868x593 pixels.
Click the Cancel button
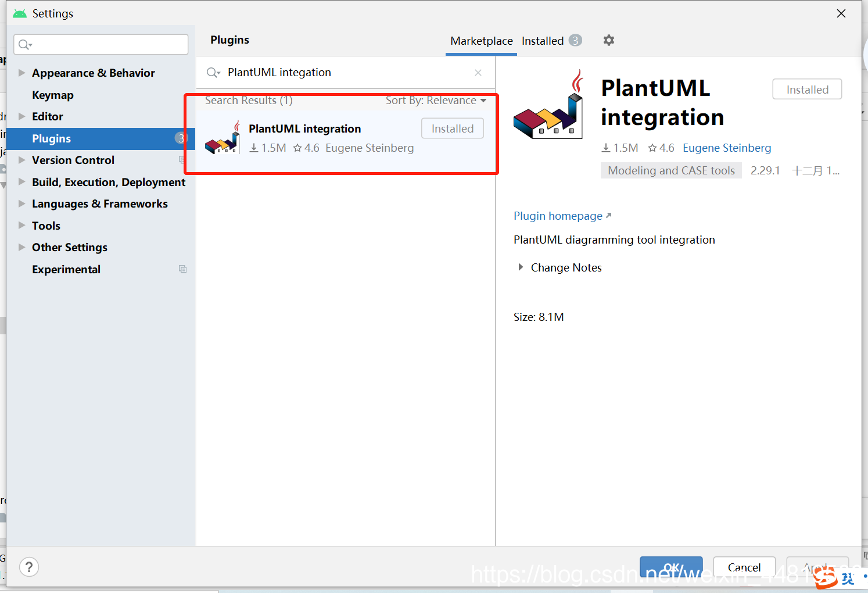[x=744, y=567]
